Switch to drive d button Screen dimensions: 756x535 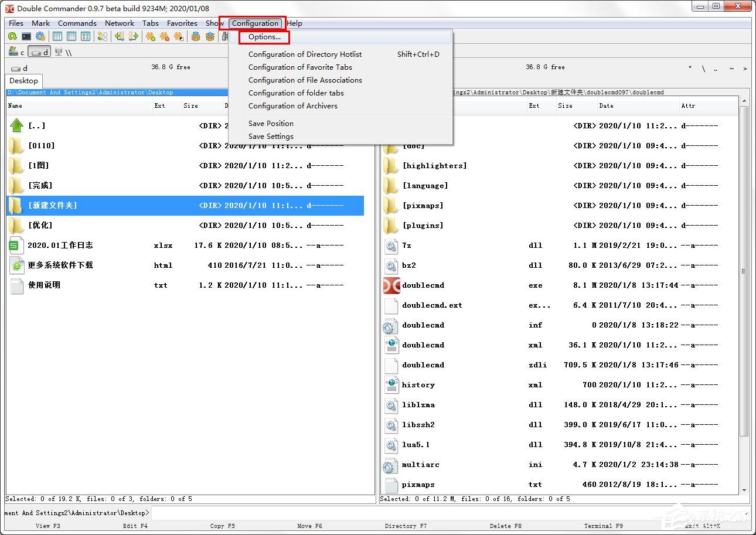[x=39, y=52]
